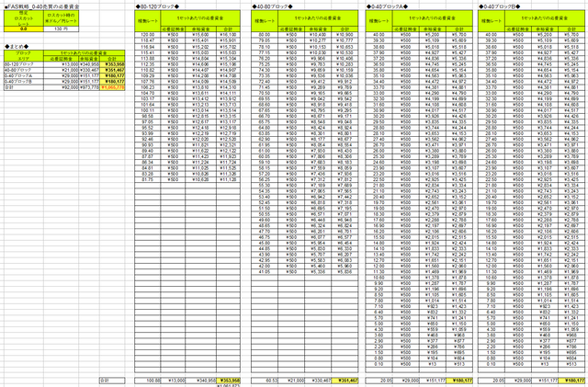The width and height of the screenshot is (588, 387).
Task: Select the '40-80ブロック' row label in summary table
Action: pos(24,70)
